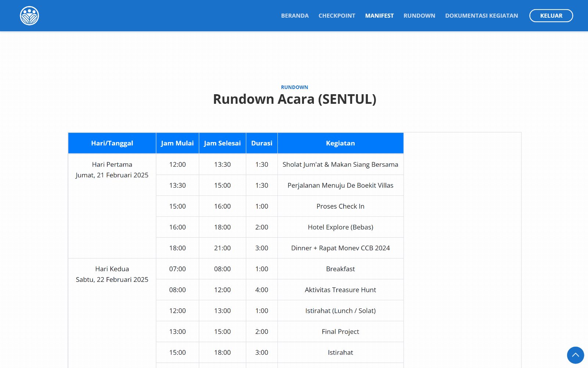Select RUNDOWN in the navigation bar
Screen dimensions: 588x368
pos(419,15)
